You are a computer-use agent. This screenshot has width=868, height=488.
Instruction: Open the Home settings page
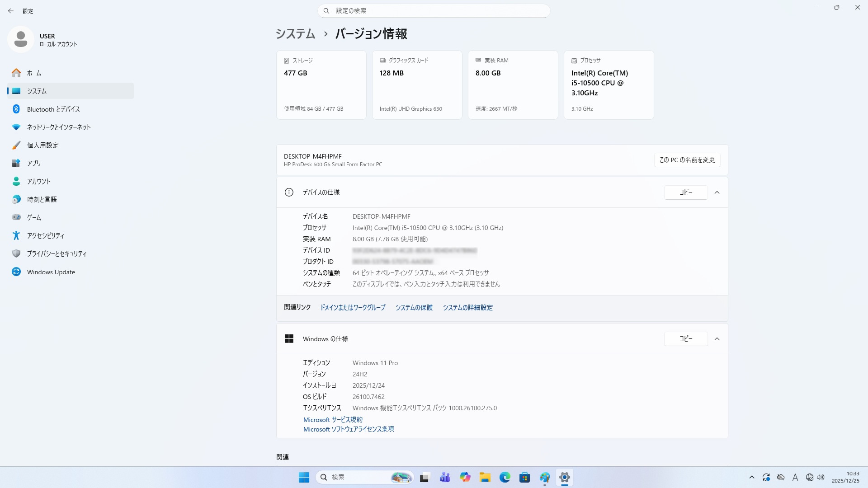[x=34, y=73]
